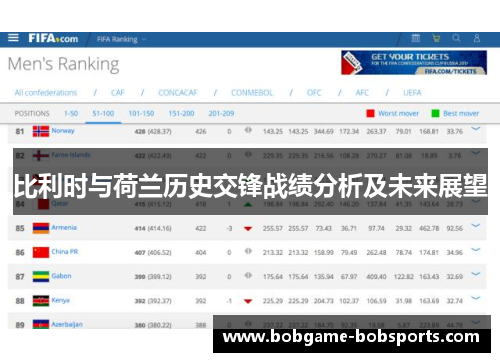Click the Get Your Tickets banner
The height and width of the screenshot is (362, 500).
(x=414, y=63)
